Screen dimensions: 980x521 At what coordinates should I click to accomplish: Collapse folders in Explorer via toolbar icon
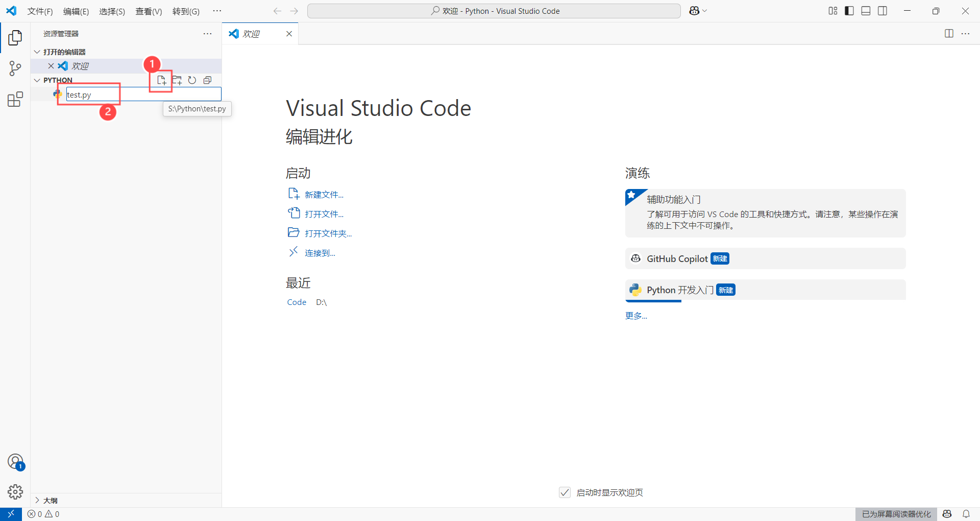[207, 80]
